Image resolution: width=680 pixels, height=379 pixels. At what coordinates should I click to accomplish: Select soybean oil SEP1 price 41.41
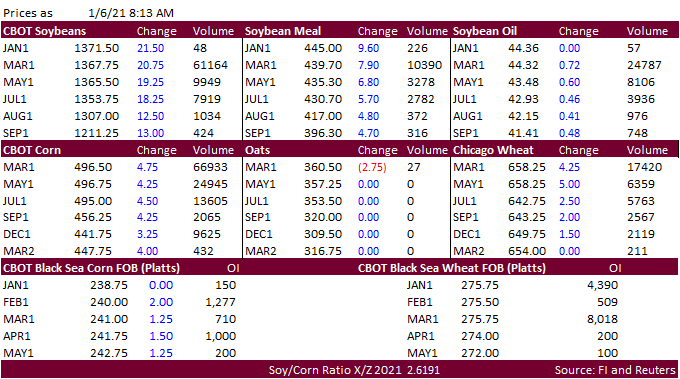coord(523,133)
